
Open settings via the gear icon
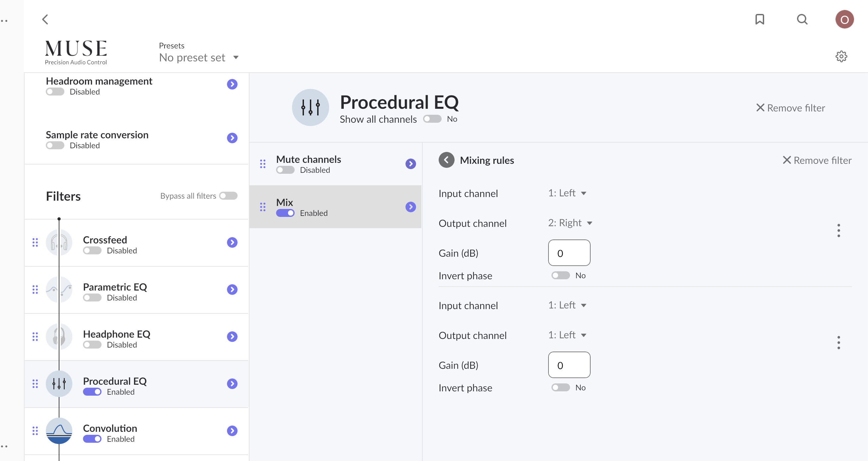coord(841,56)
